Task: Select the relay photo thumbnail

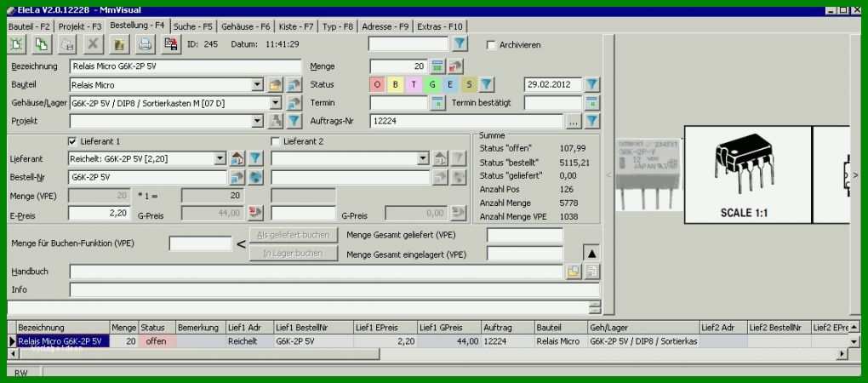Action: (x=648, y=174)
